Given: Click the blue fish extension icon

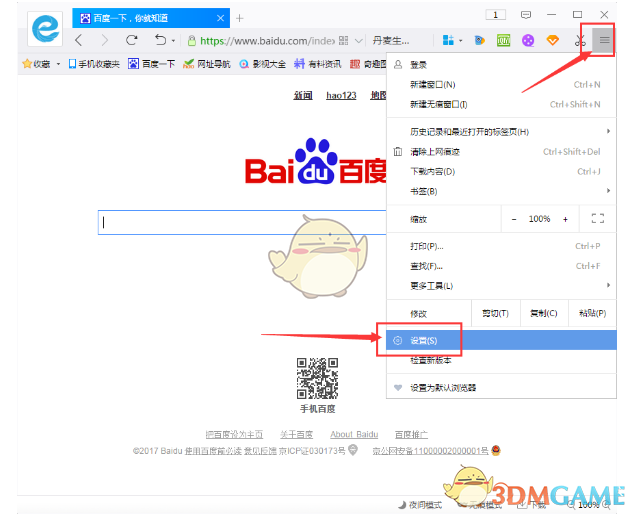Looking at the screenshot, I should (x=479, y=40).
